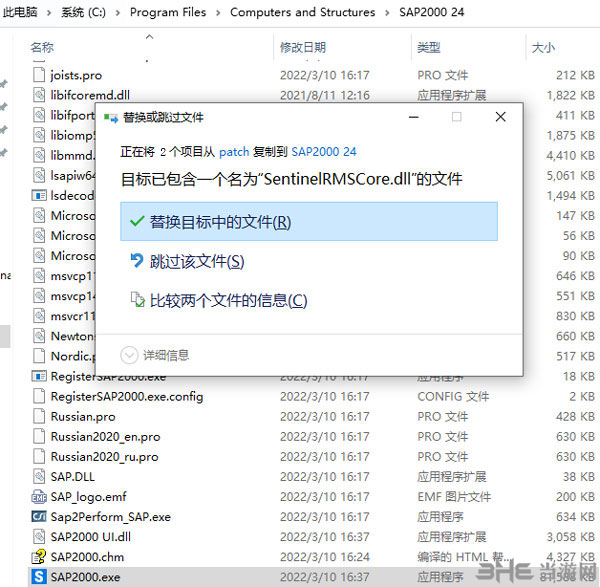The image size is (600, 587).
Task: Sort by 类型 column header
Action: [x=429, y=47]
